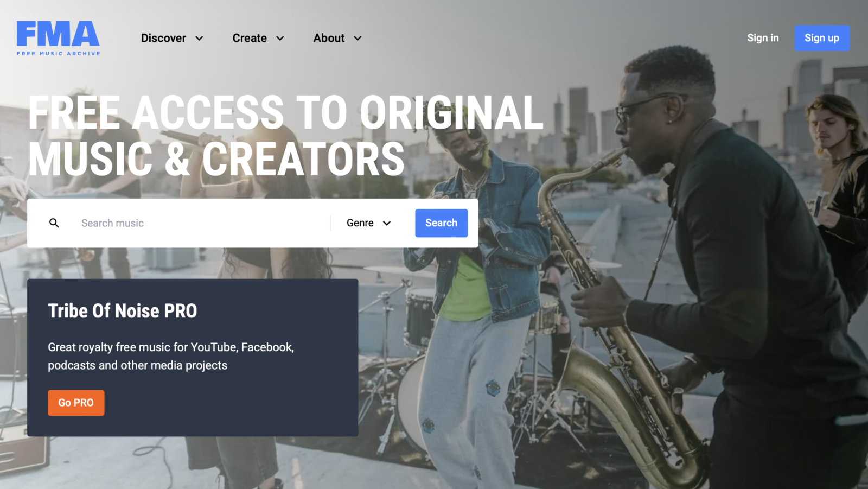Open the Genre selector
The height and width of the screenshot is (489, 868).
(x=369, y=223)
